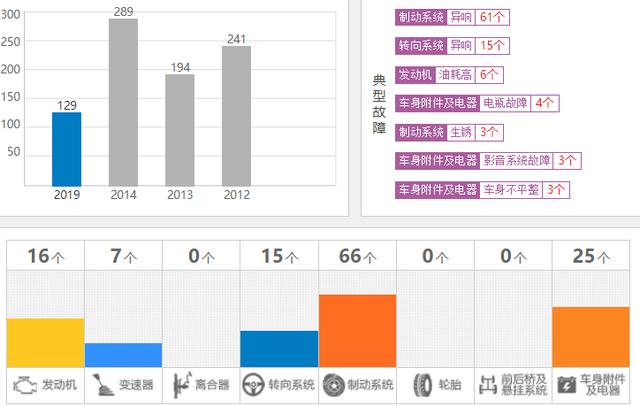Viewport: 640px width, 406px height.
Task: Click the 车身附件及电器 category label
Action: click(x=602, y=385)
